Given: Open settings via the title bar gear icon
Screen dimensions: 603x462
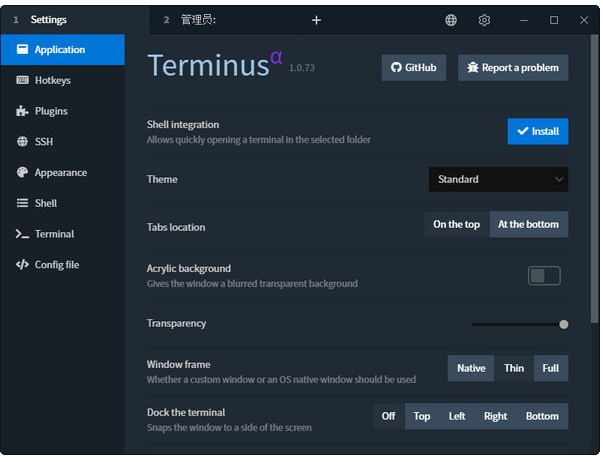Looking at the screenshot, I should click(484, 20).
